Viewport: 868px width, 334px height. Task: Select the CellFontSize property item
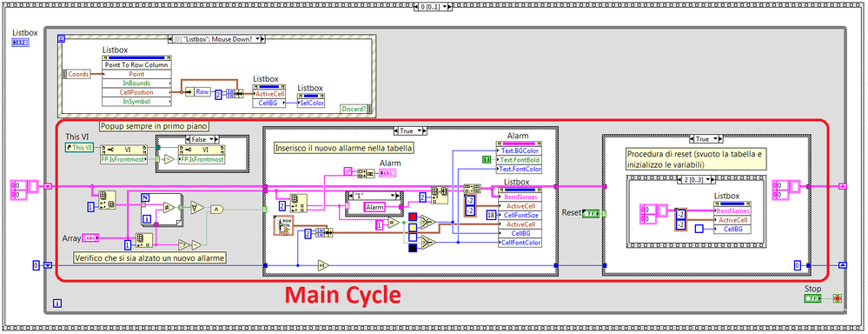pos(520,215)
